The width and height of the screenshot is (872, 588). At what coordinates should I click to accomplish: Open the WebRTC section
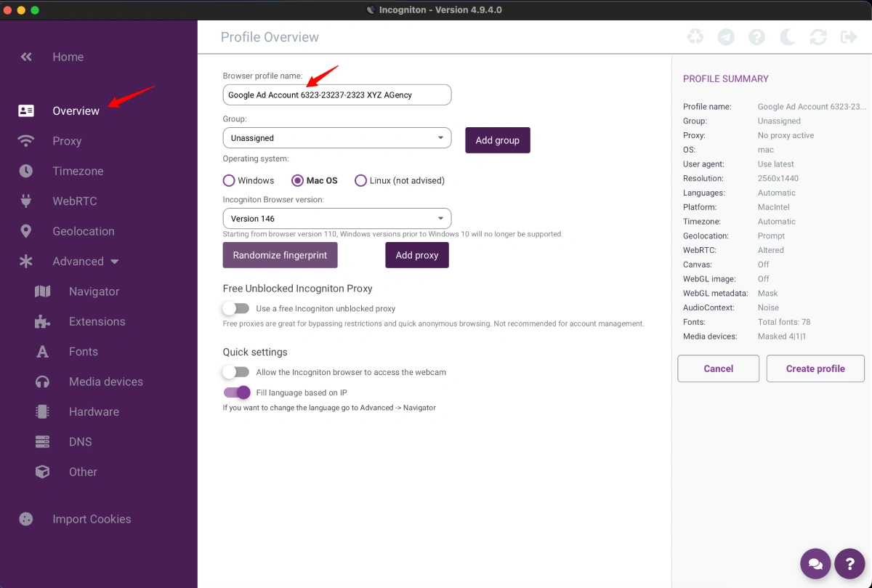[74, 201]
